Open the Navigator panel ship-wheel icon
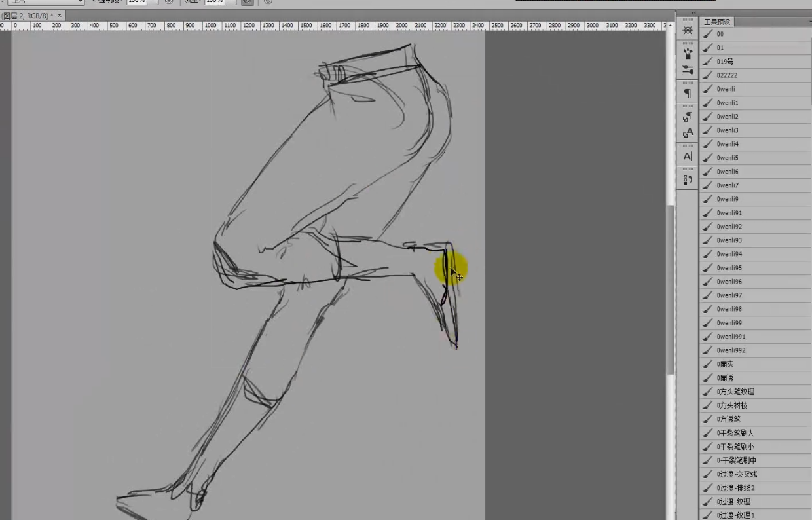This screenshot has width=812, height=520. [687, 31]
